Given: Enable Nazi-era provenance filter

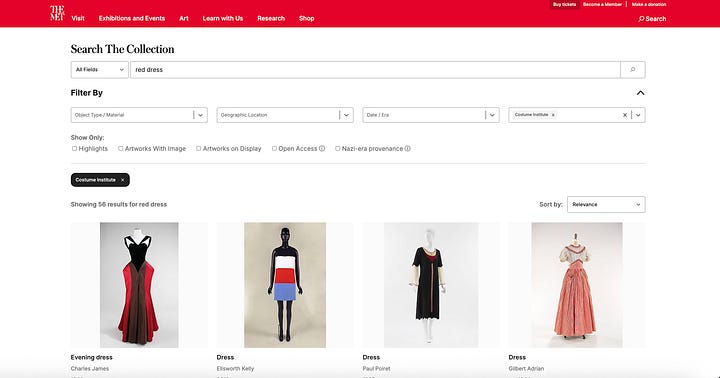Looking at the screenshot, I should (x=338, y=148).
